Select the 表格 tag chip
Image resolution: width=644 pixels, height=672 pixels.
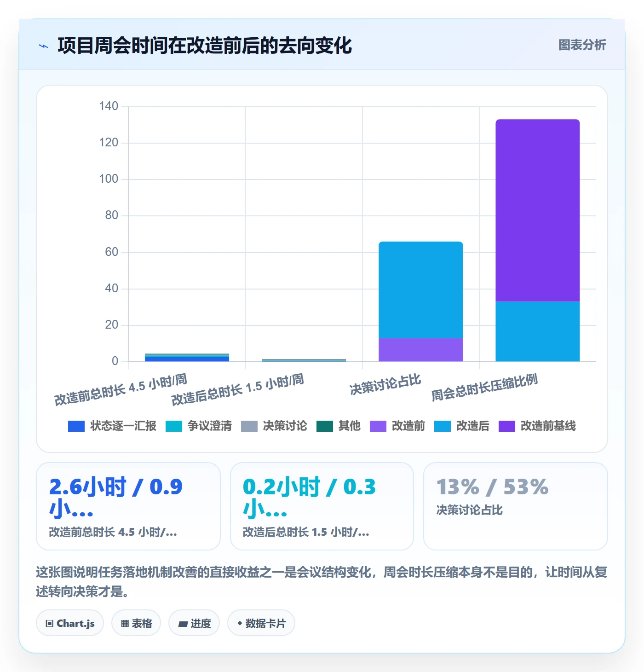click(136, 623)
